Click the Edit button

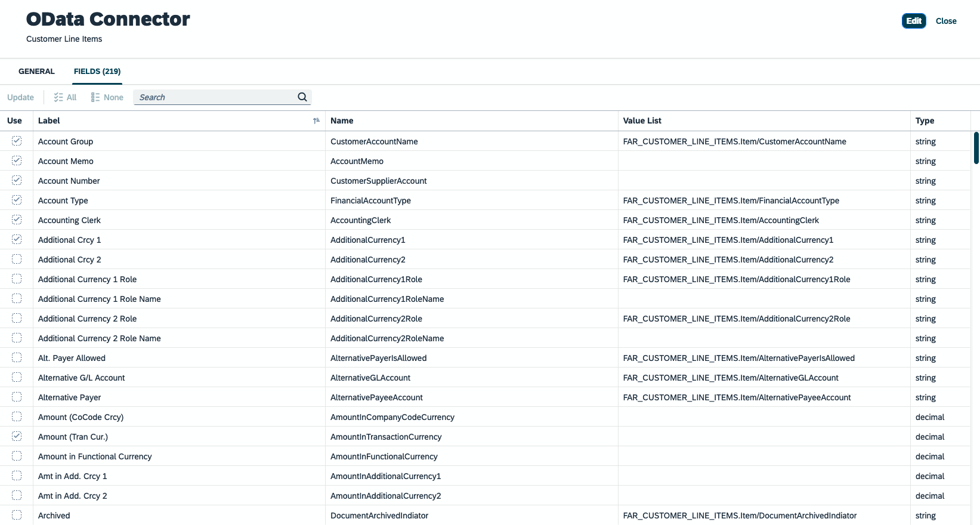click(914, 21)
